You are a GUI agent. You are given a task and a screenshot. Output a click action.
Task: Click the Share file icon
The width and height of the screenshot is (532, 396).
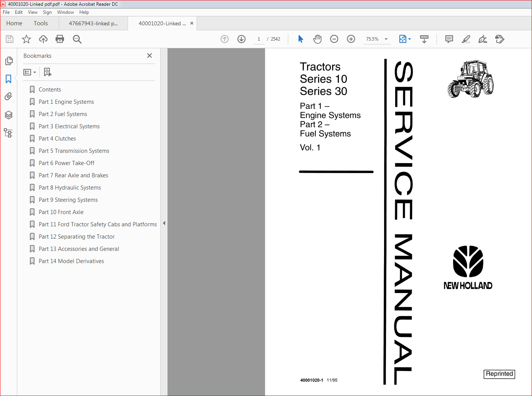pos(500,39)
